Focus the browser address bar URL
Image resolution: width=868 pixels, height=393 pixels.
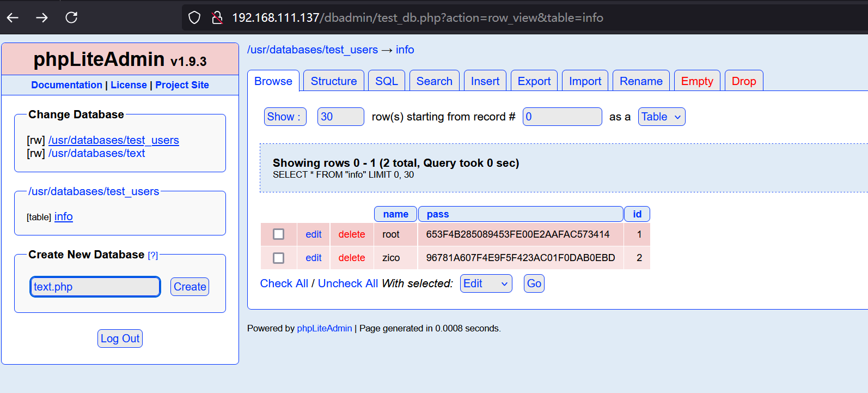click(x=418, y=17)
